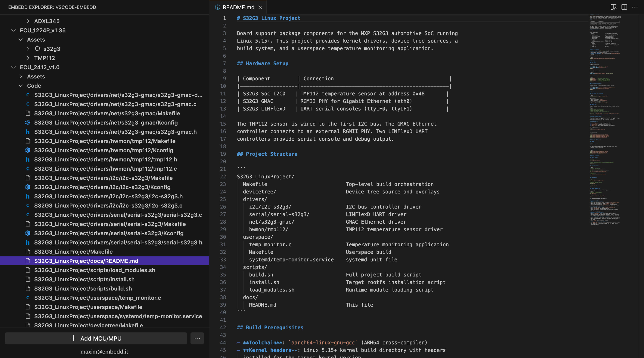Expand the ADXL345 tree node

tap(28, 21)
